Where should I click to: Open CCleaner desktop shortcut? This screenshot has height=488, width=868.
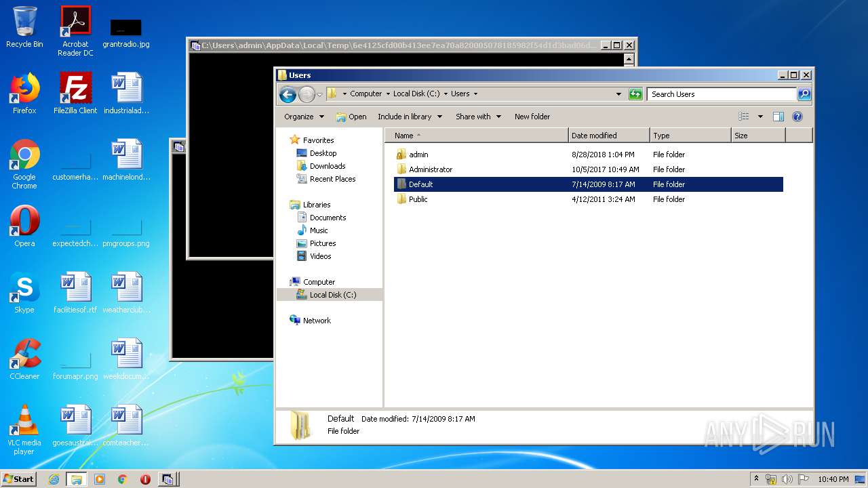(24, 359)
